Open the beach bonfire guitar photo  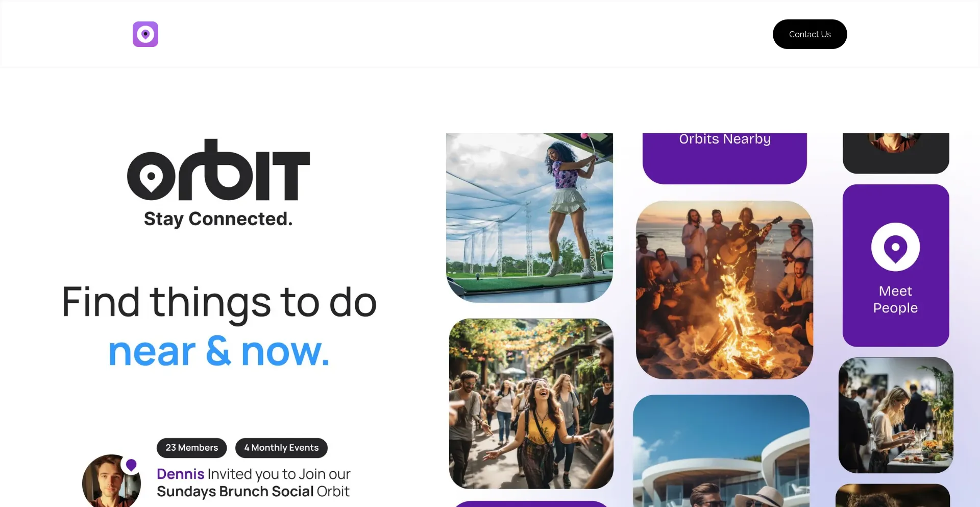[x=724, y=290]
